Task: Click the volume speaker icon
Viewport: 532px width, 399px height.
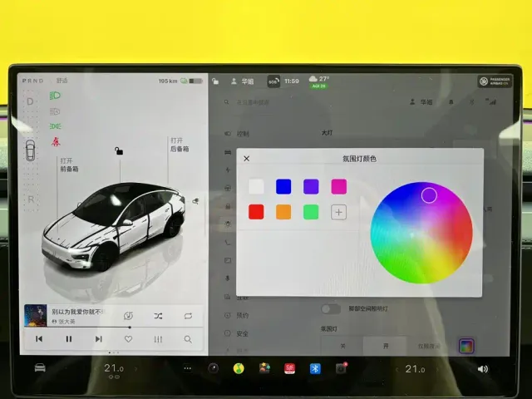Action: pyautogui.click(x=482, y=369)
